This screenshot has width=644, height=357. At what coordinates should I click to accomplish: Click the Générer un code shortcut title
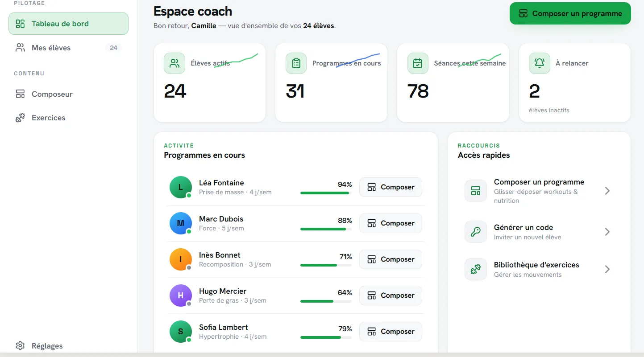(x=524, y=227)
